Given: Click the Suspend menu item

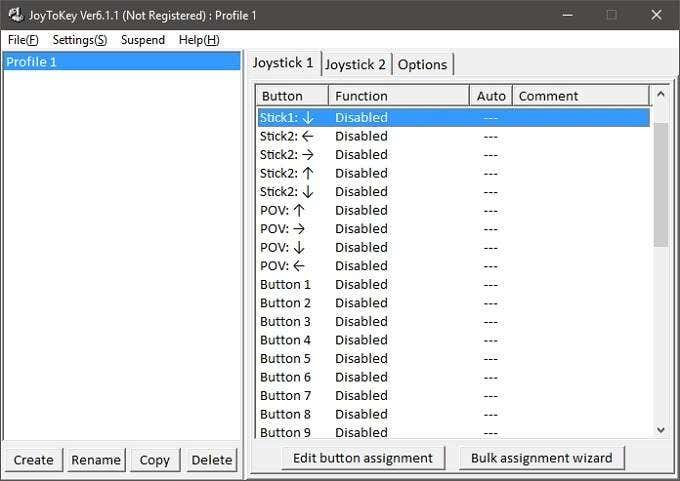Looking at the screenshot, I should (143, 40).
